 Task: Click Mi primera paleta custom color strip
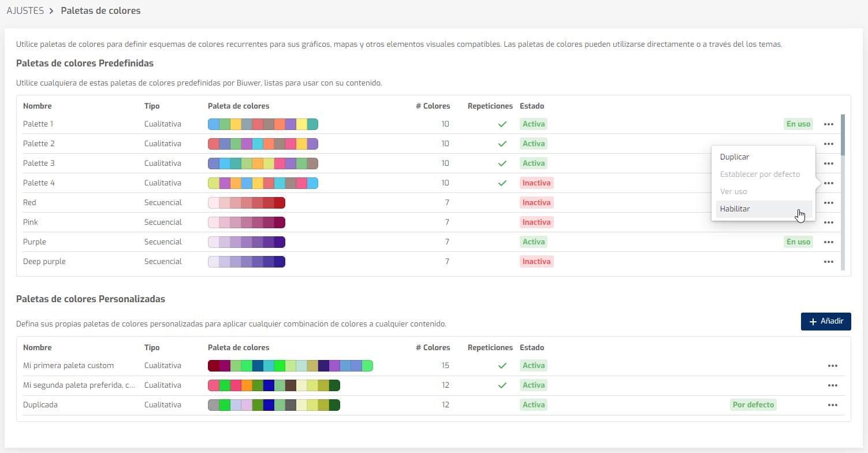[x=290, y=366]
